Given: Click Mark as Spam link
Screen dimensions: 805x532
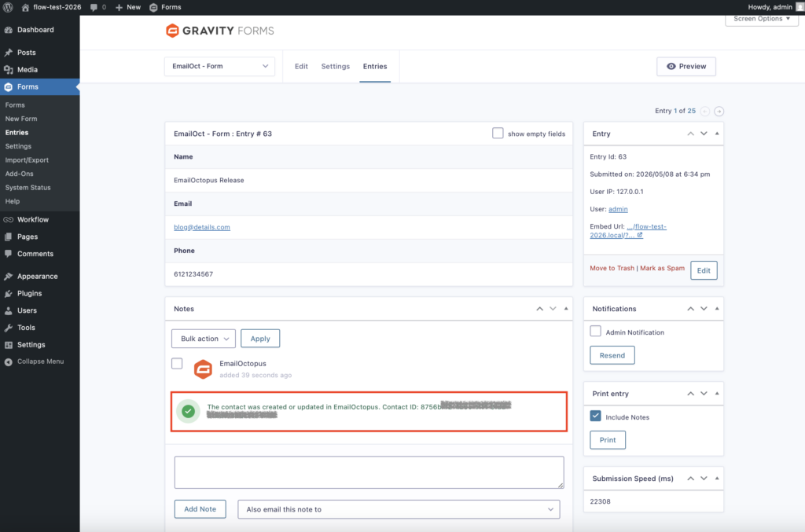Looking at the screenshot, I should 662,268.
